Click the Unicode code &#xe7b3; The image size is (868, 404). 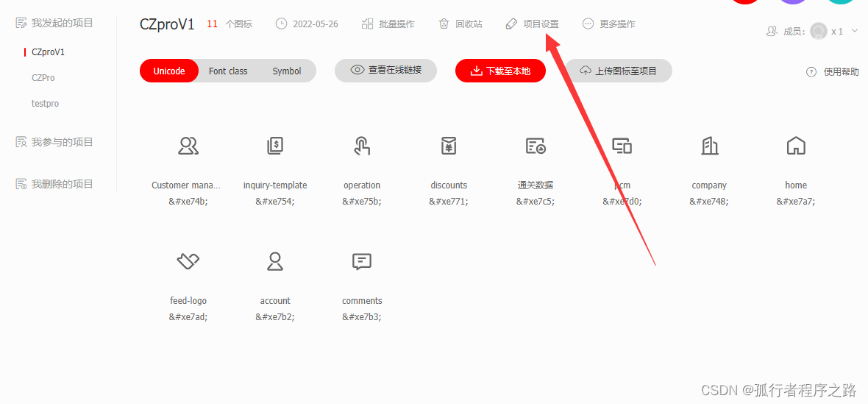pos(362,317)
